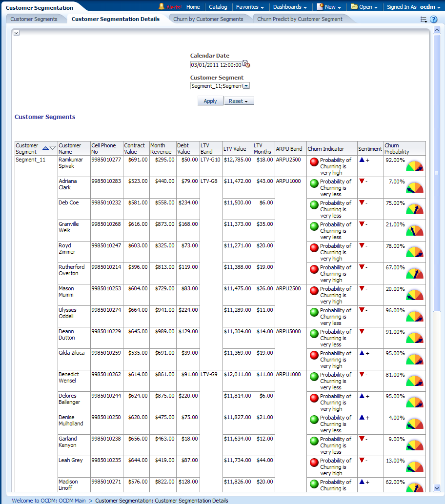Sort Customer Segment column descending

click(53, 148)
